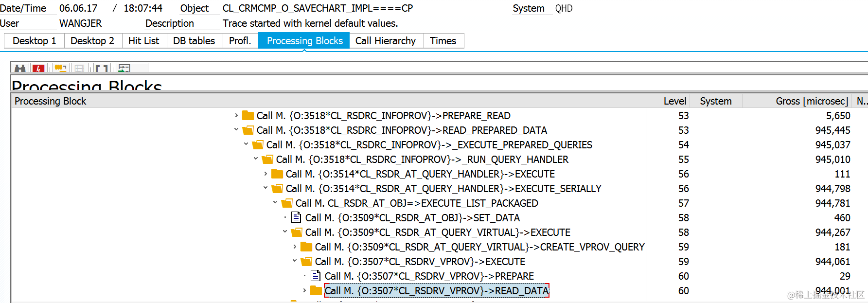Image resolution: width=868 pixels, height=303 pixels.
Task: Collapse the READ_PREPARED_DATA node
Action: coord(236,129)
